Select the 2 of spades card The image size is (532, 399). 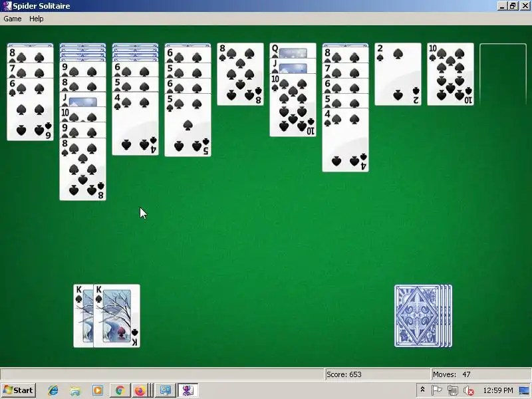(398, 74)
